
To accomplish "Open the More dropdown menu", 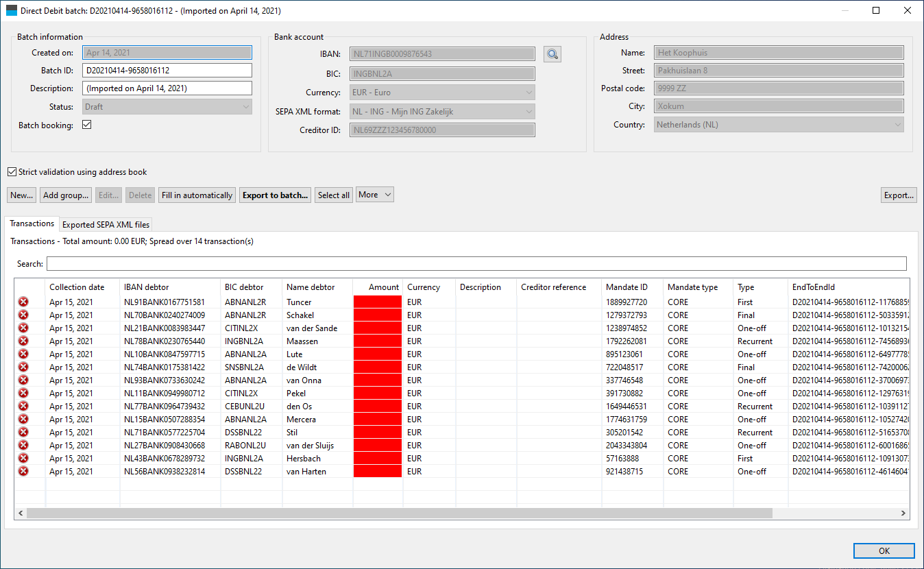I will (x=374, y=195).
